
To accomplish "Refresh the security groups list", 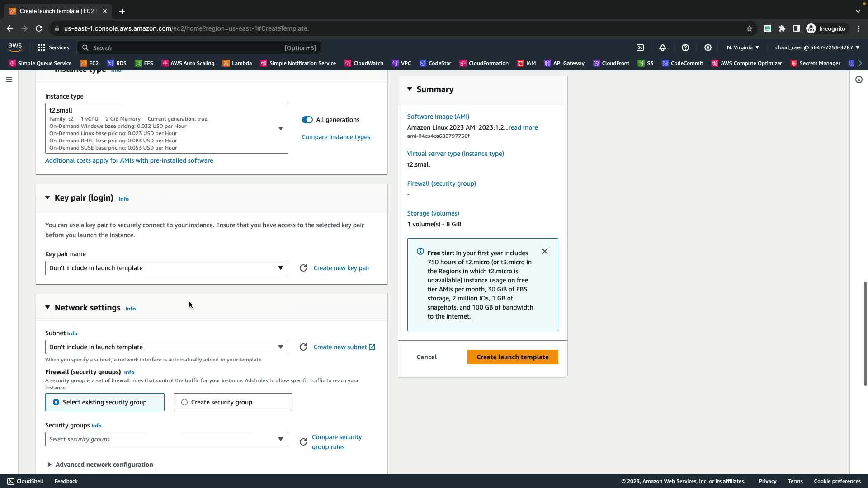I will pos(303,442).
